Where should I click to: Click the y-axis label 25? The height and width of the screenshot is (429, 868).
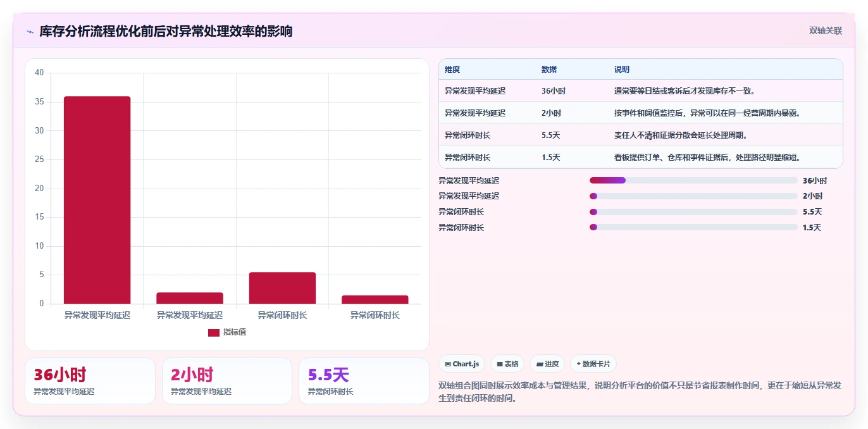coord(39,159)
